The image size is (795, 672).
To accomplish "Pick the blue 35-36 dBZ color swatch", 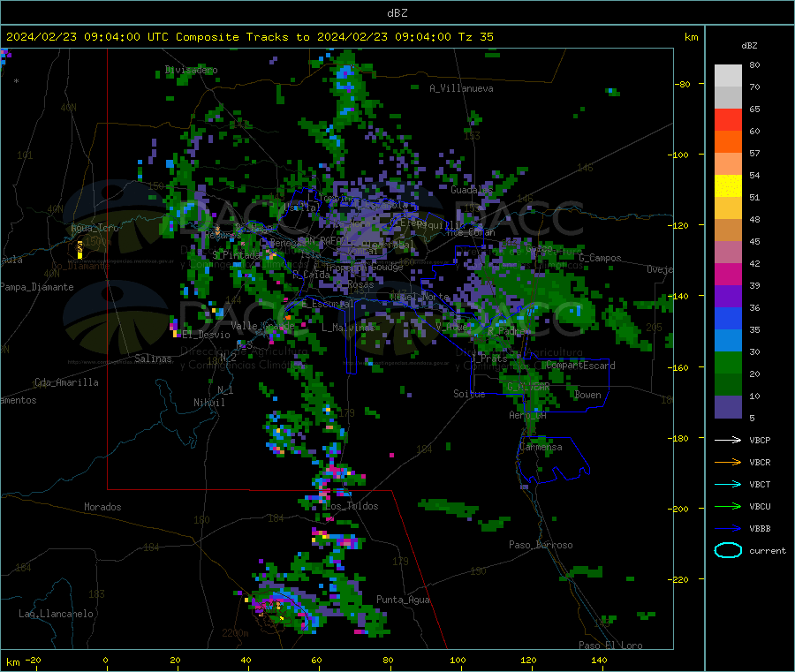I will tap(728, 318).
